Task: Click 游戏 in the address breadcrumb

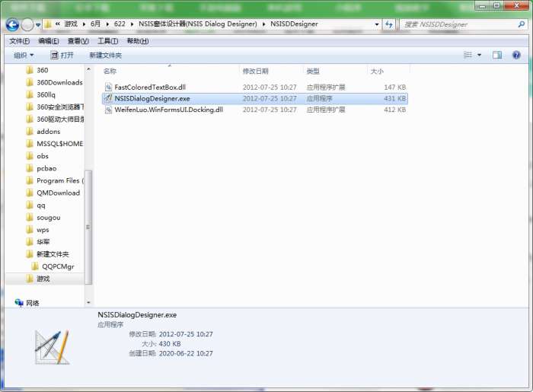Action: tap(71, 24)
